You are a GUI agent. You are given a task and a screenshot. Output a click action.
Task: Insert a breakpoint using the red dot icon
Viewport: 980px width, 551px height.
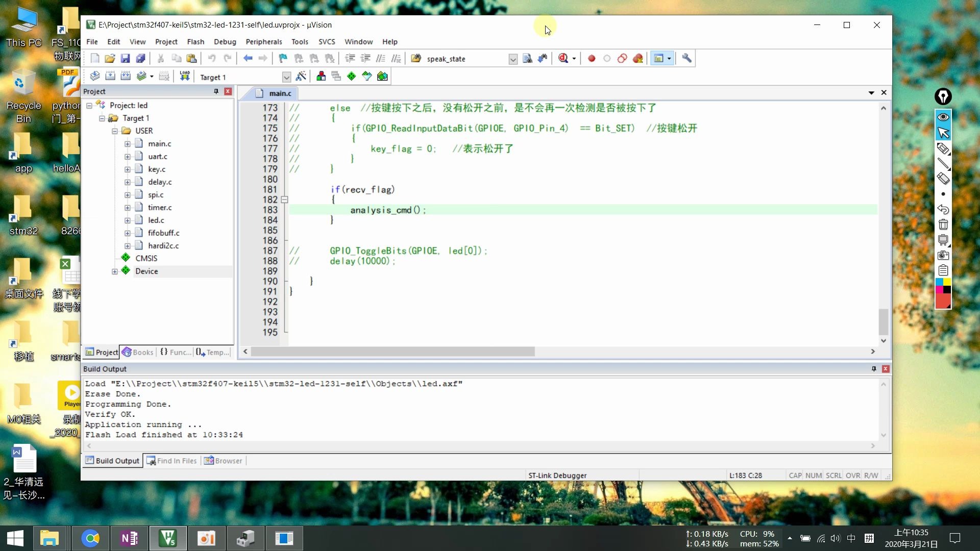pos(592,58)
